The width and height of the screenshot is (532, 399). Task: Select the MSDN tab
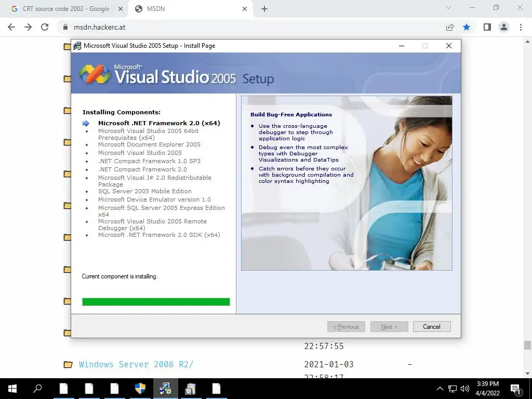(x=190, y=9)
